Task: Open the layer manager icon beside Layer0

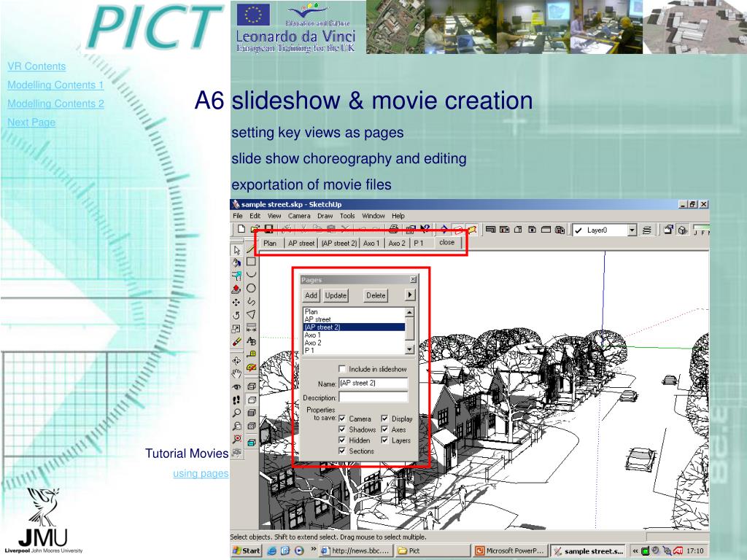Action: tap(647, 230)
